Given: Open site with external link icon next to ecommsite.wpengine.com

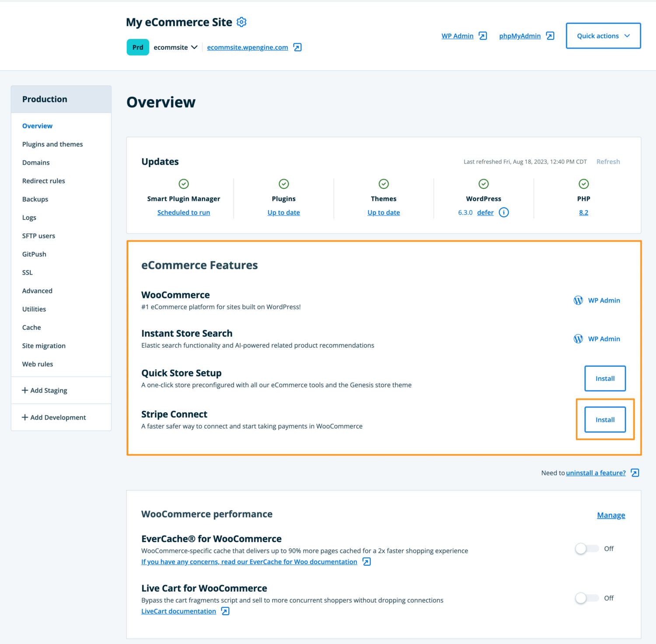Looking at the screenshot, I should click(297, 47).
